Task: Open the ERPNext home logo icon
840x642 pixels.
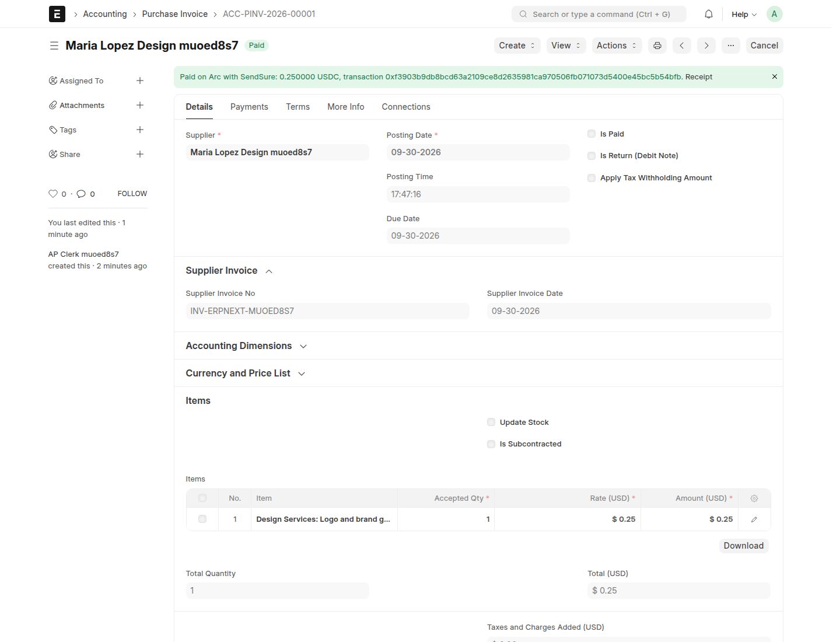Action: [x=57, y=14]
